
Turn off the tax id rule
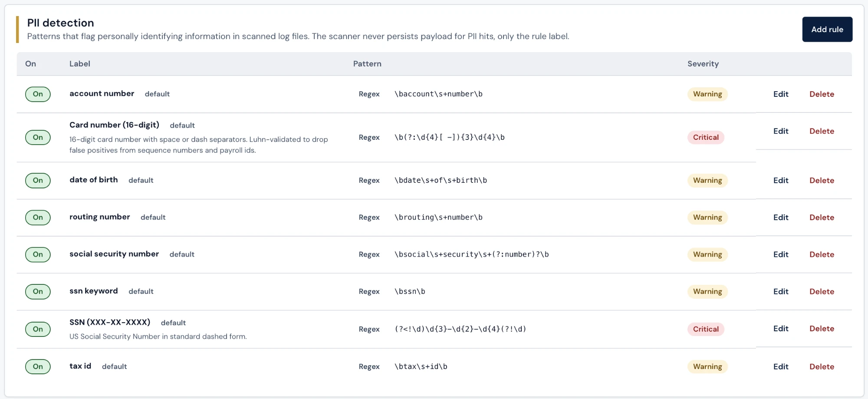coord(38,366)
